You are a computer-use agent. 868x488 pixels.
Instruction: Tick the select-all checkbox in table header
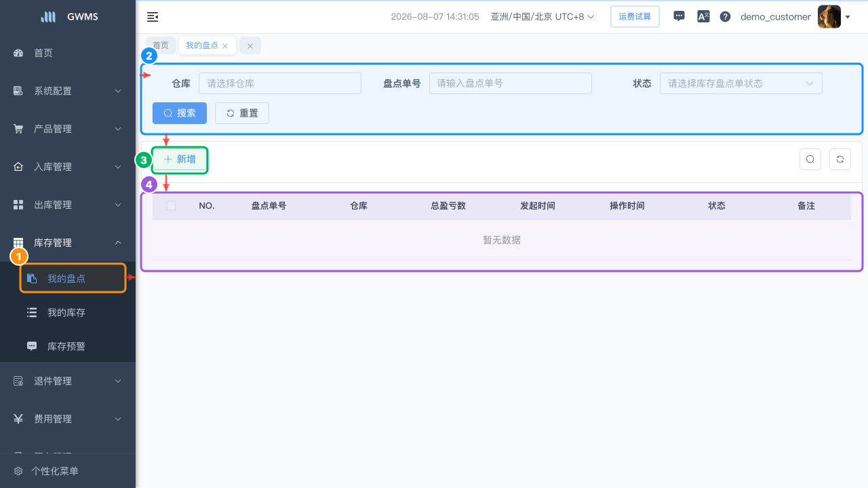point(171,205)
